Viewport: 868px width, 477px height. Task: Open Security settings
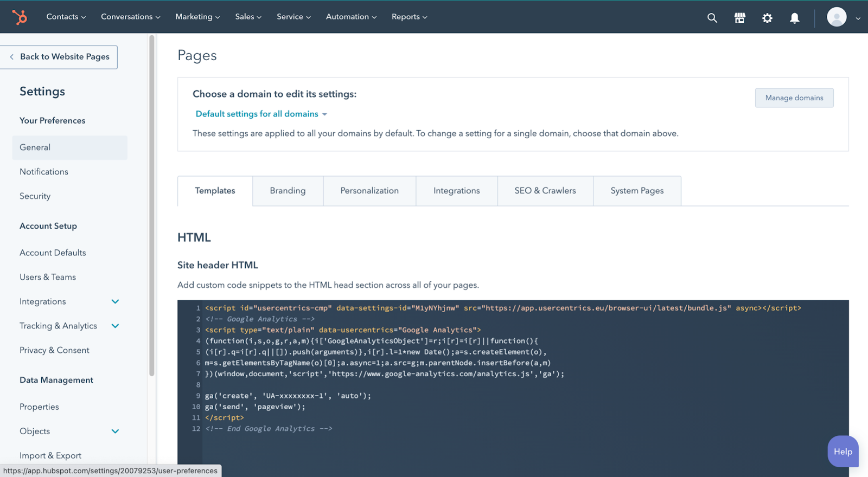point(35,196)
